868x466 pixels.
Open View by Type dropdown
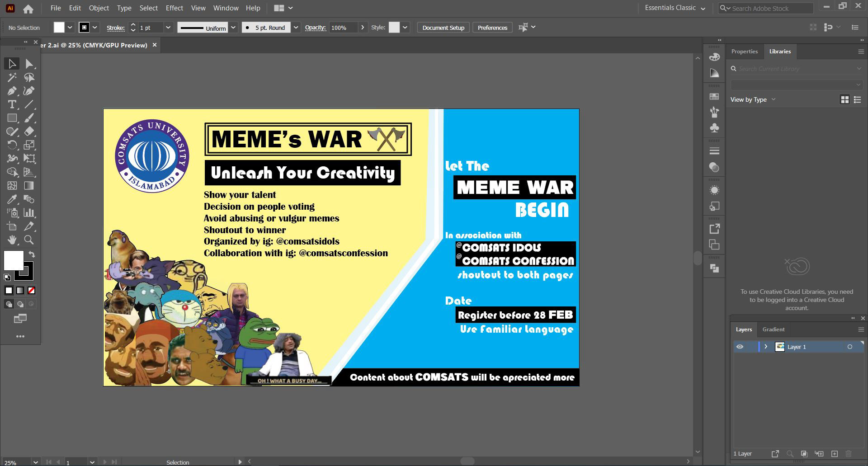pyautogui.click(x=753, y=99)
